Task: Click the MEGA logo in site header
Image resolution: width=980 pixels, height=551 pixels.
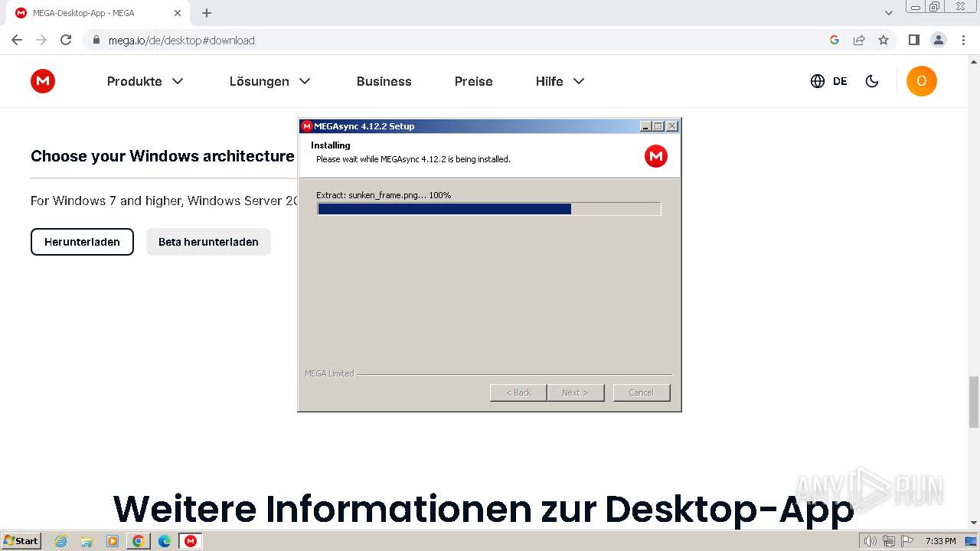Action: (x=43, y=81)
